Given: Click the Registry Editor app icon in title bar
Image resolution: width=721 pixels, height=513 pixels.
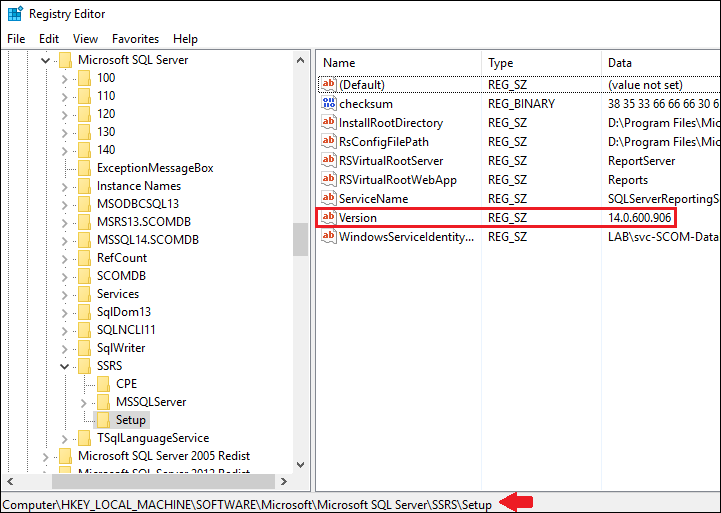Looking at the screenshot, I should 15,14.
